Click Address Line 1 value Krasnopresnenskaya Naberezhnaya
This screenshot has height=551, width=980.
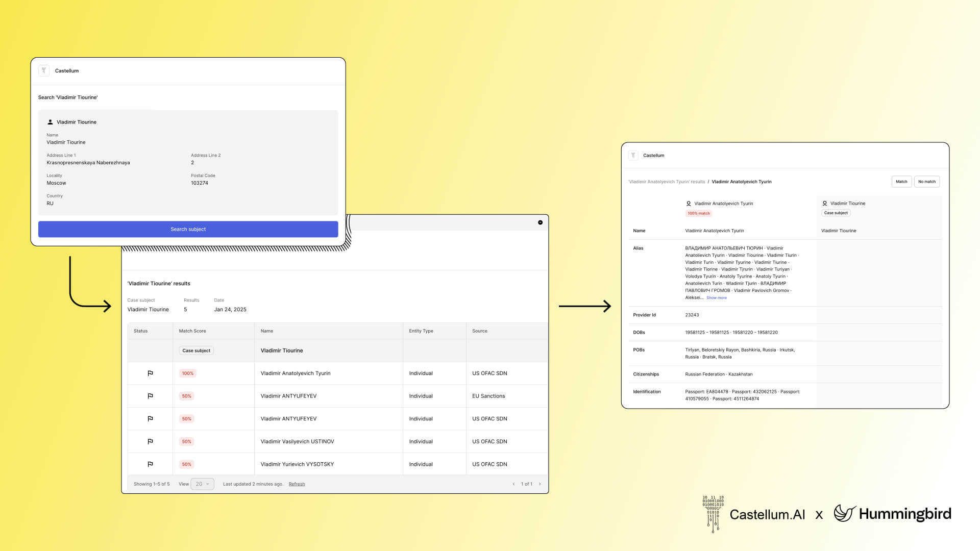pos(88,163)
